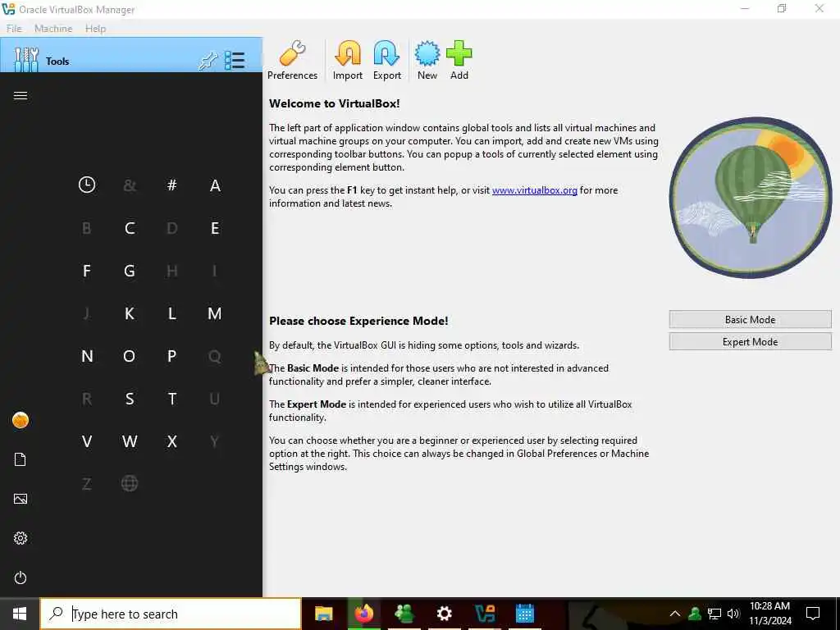
Task: Open the Machine menu
Action: [53, 29]
